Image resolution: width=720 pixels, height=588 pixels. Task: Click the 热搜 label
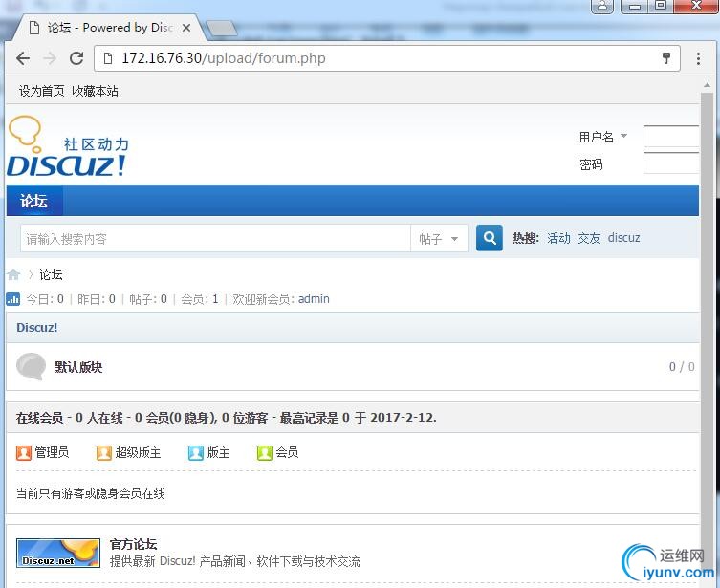(525, 238)
